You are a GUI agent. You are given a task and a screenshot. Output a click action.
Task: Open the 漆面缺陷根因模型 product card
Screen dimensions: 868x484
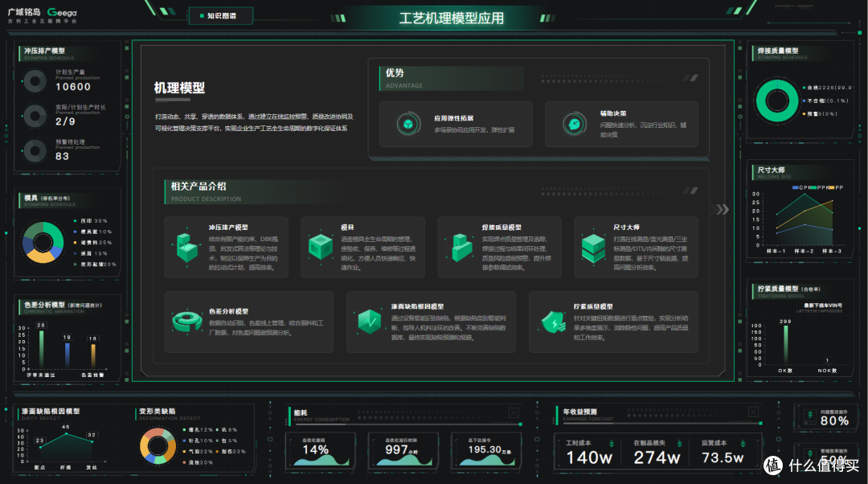pyautogui.click(x=432, y=322)
